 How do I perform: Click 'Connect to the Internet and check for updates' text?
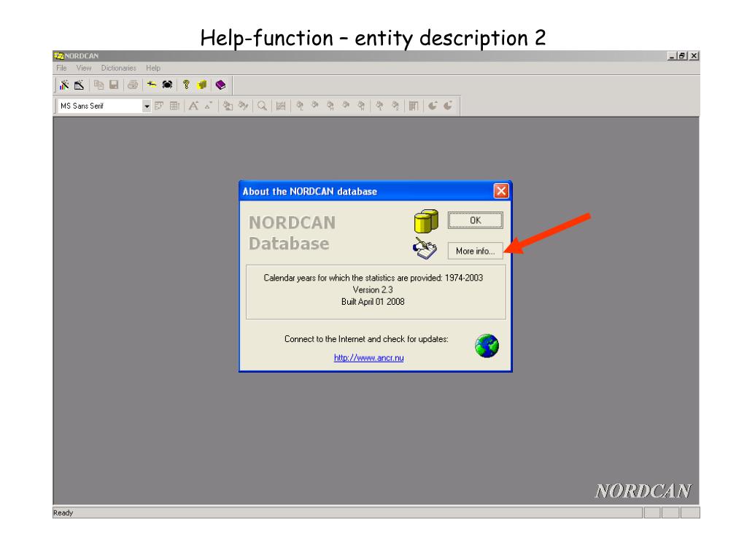[366, 339]
